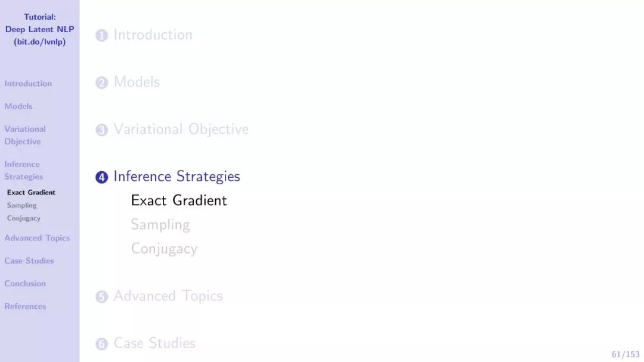Click the Conclusion sidebar link
The image size is (644, 362).
(25, 284)
